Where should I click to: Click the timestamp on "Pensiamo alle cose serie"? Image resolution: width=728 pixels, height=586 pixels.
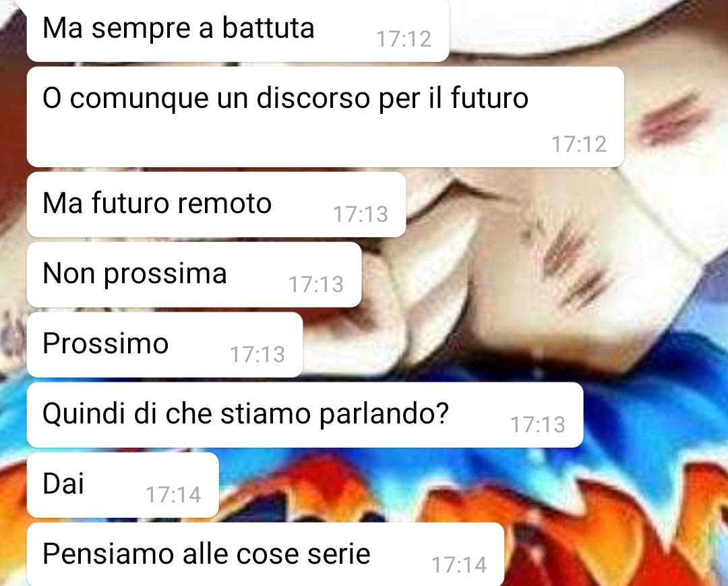[x=459, y=565]
